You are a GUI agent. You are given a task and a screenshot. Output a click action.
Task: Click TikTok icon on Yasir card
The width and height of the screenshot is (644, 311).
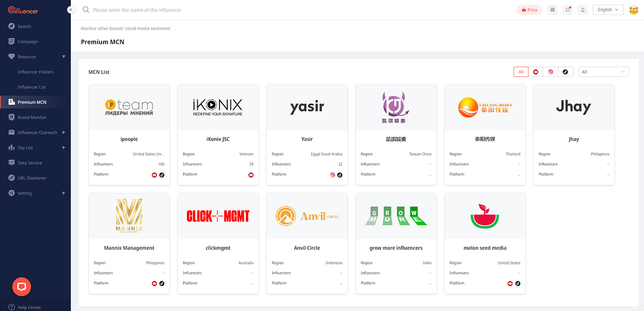340,175
